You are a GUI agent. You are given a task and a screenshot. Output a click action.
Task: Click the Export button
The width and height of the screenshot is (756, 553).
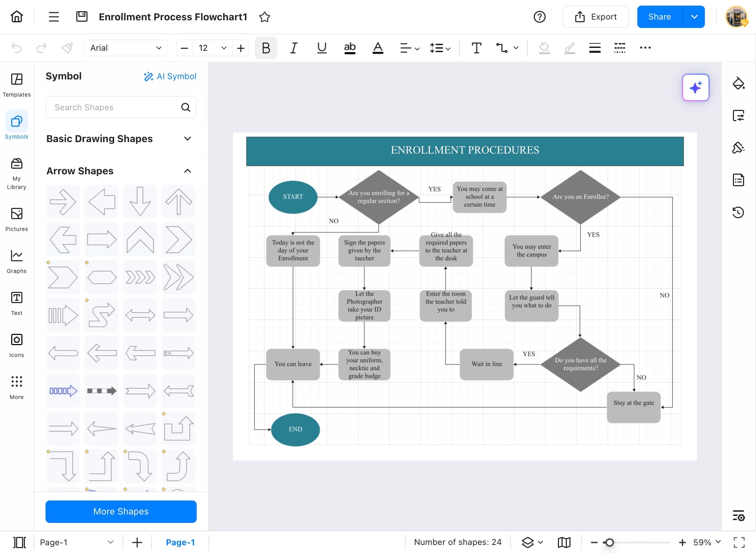coord(595,17)
